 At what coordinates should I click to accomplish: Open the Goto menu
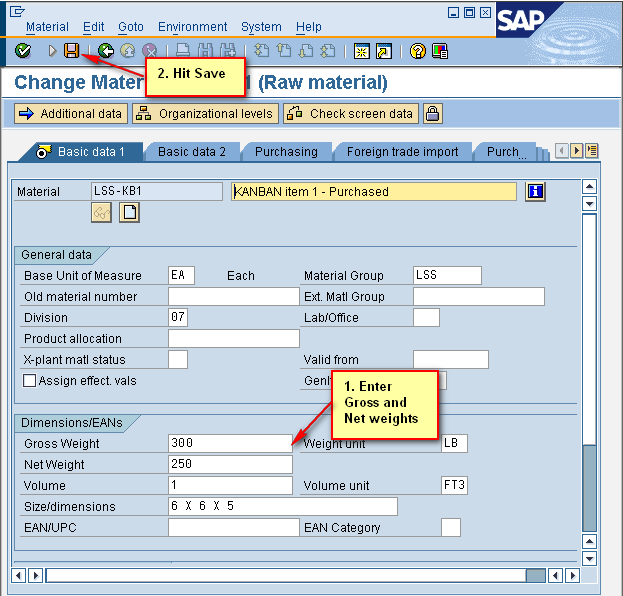coord(131,27)
